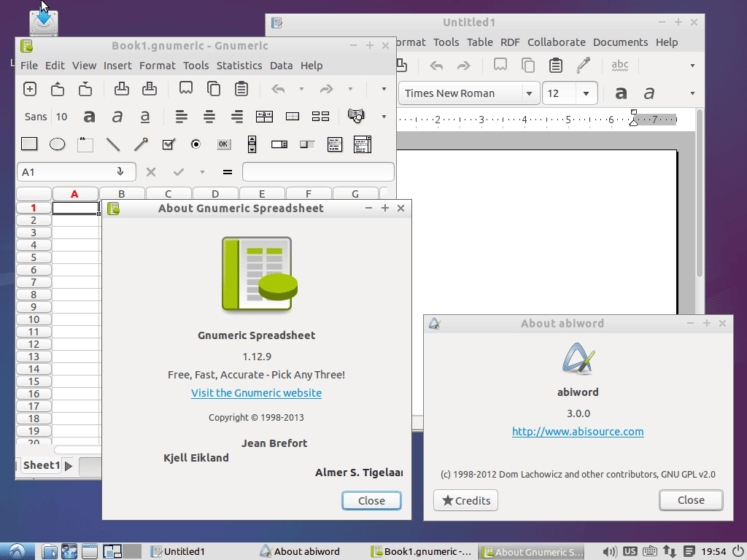The width and height of the screenshot is (747, 560).
Task: Merge cells icon in Gnumeric
Action: [x=293, y=117]
